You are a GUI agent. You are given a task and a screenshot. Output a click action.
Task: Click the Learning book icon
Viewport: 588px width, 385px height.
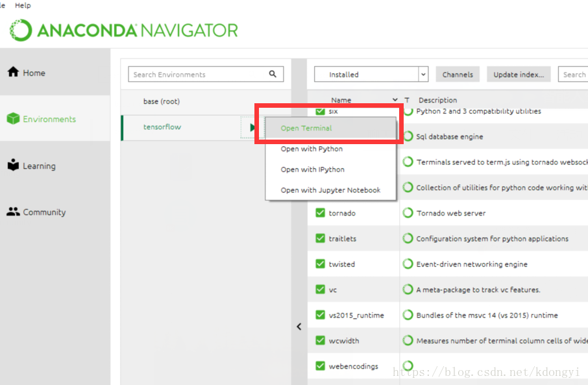[x=13, y=165]
